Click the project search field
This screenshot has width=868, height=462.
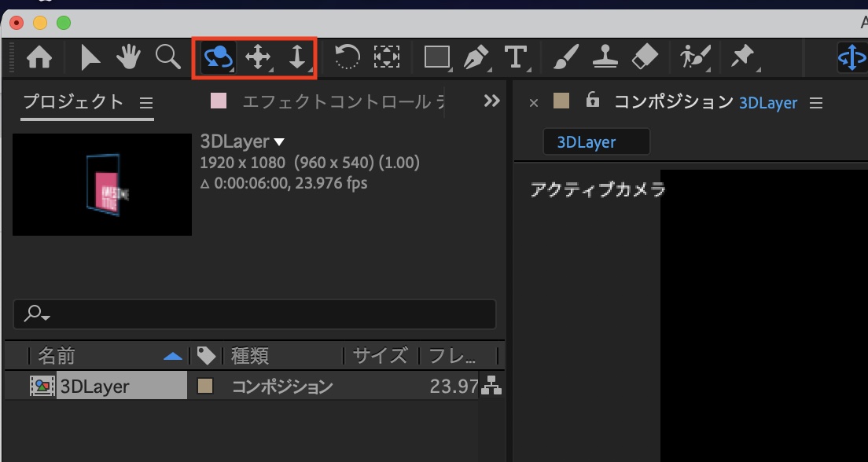(x=255, y=314)
